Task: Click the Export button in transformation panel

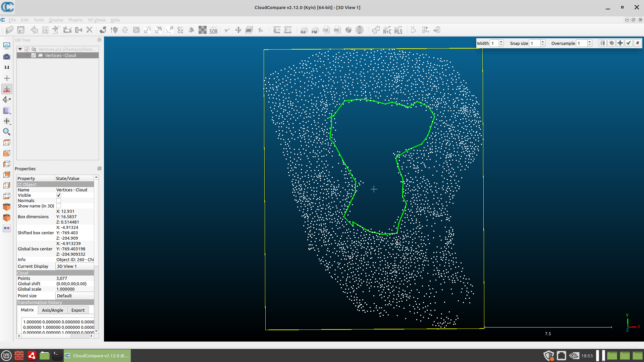Action: pyautogui.click(x=78, y=310)
